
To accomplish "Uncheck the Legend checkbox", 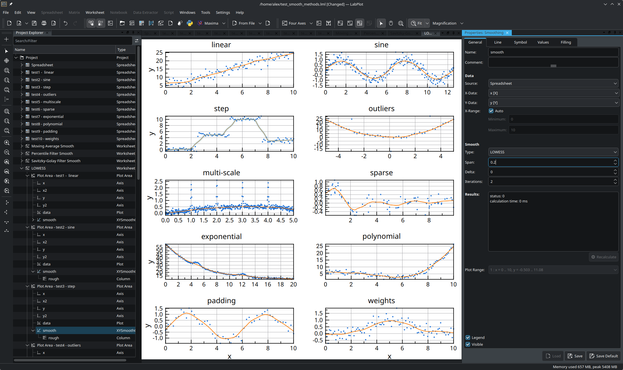I will coord(468,337).
